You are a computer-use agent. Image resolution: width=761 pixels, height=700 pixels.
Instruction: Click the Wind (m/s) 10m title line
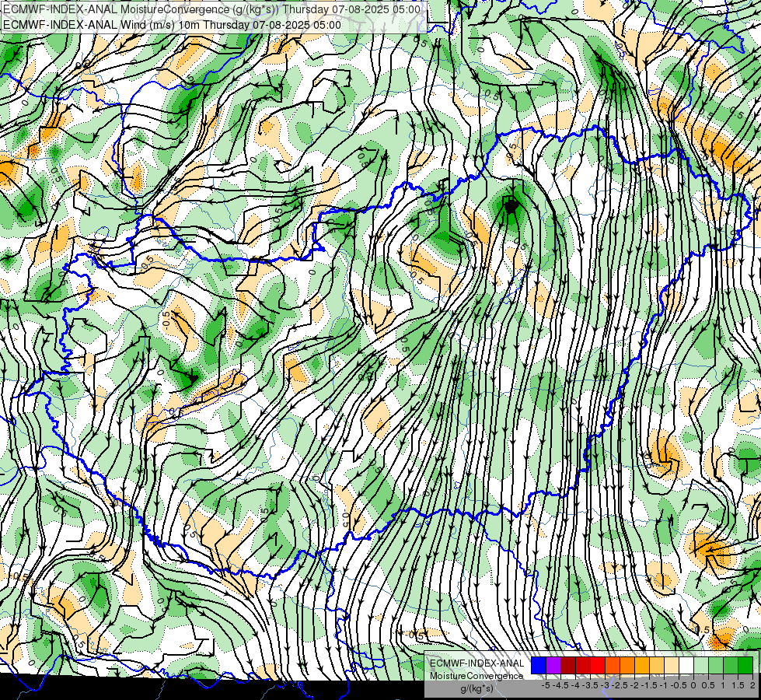tap(172, 24)
